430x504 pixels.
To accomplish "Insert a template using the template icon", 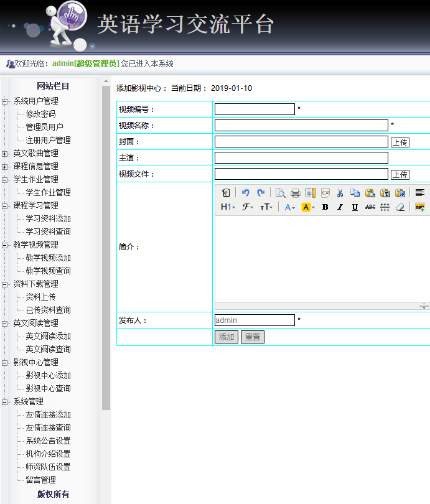I will pyautogui.click(x=310, y=192).
